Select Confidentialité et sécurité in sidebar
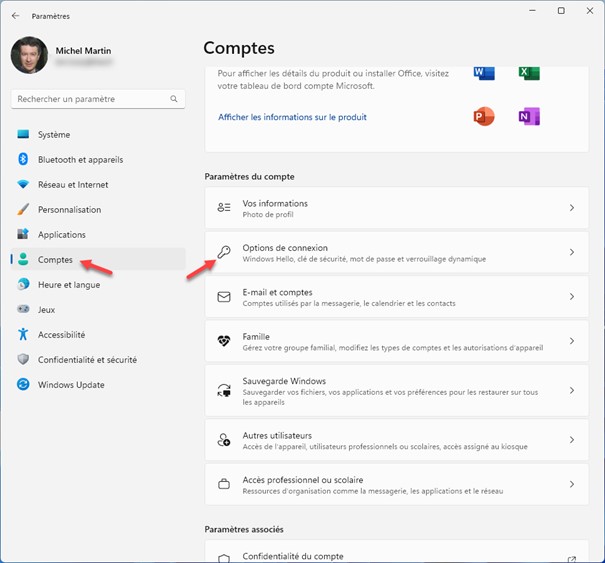The width and height of the screenshot is (605, 563). point(87,360)
